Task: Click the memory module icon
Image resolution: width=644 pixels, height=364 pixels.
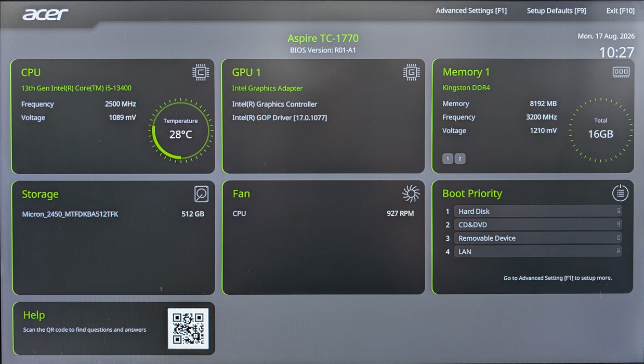Action: coord(621,72)
